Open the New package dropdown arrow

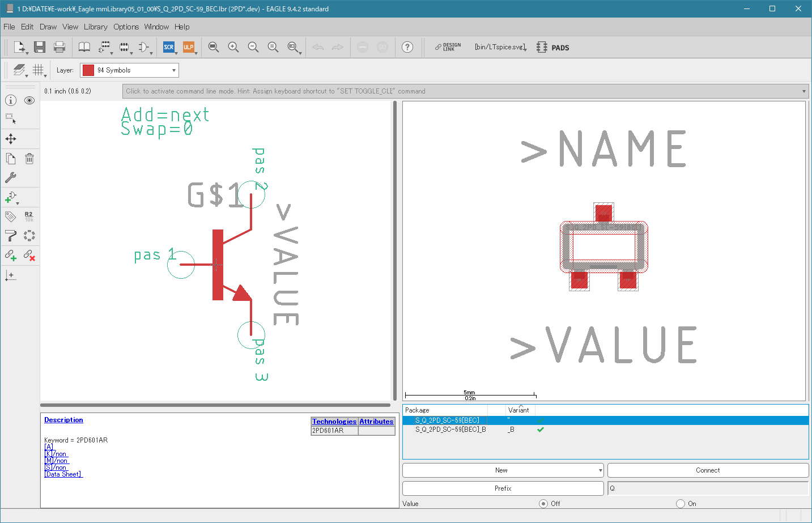600,470
